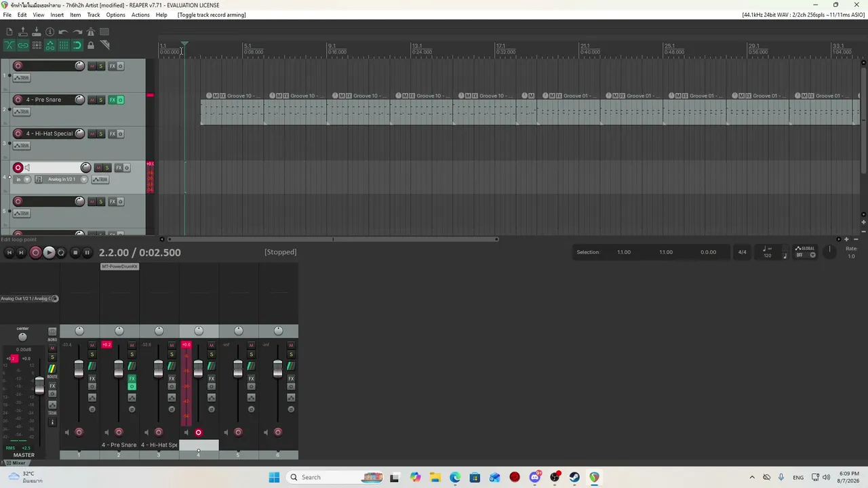Click the transport Play button
Viewport: 868px width, 488px height.
49,252
